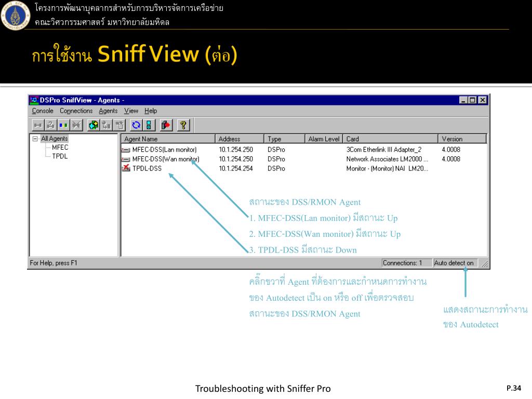
Task: Collapse the All Agents tree node
Action: point(35,139)
